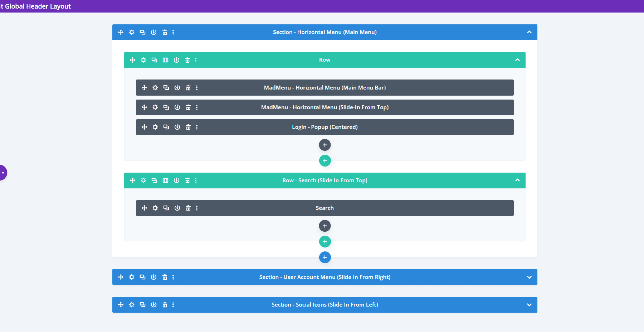This screenshot has height=332, width=644.
Task: Toggle disable on the first Row
Action: 176,60
